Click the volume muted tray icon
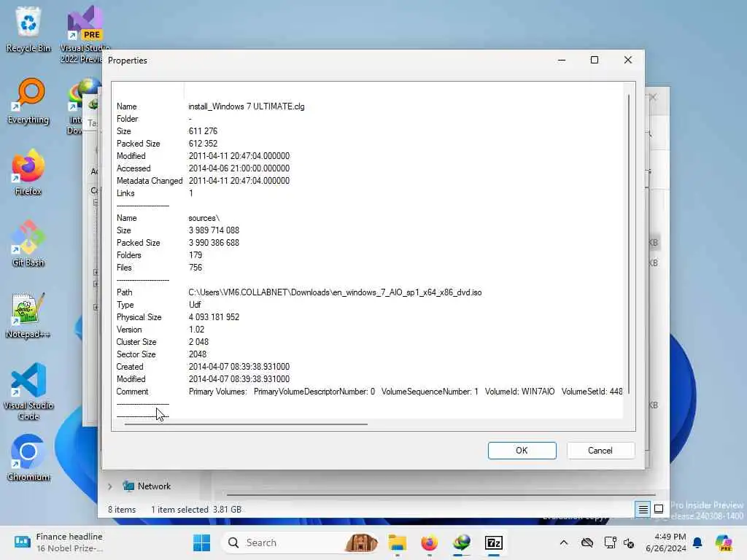Screen dimensions: 747x560 (629, 542)
